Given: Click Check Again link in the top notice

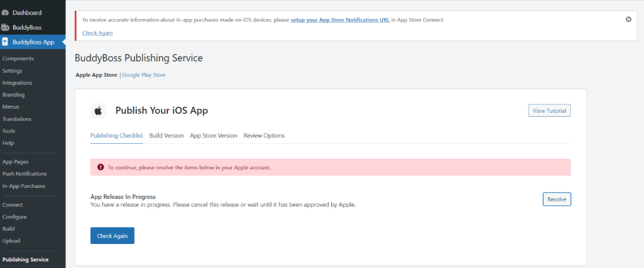Looking at the screenshot, I should pos(98,33).
